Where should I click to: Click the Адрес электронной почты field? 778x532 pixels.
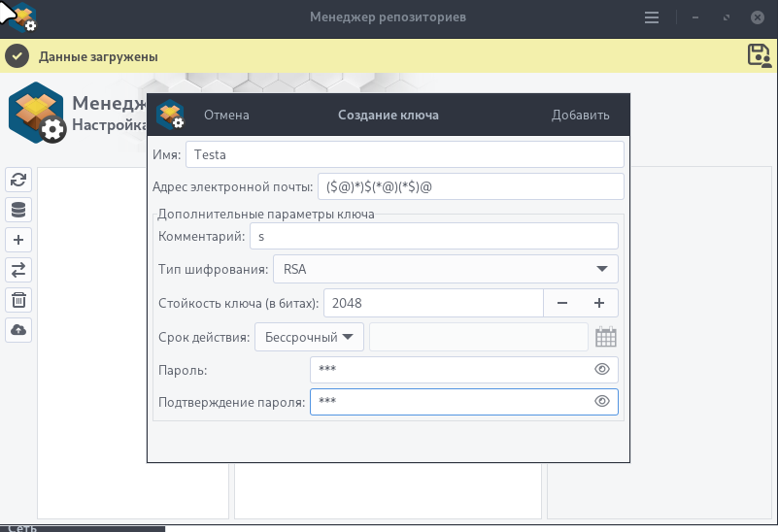coord(471,186)
